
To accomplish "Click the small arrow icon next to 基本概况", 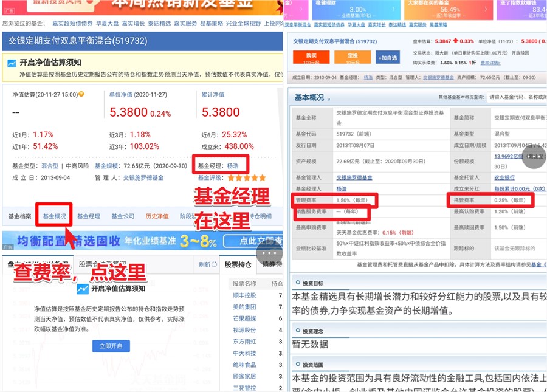I will coord(328,99).
